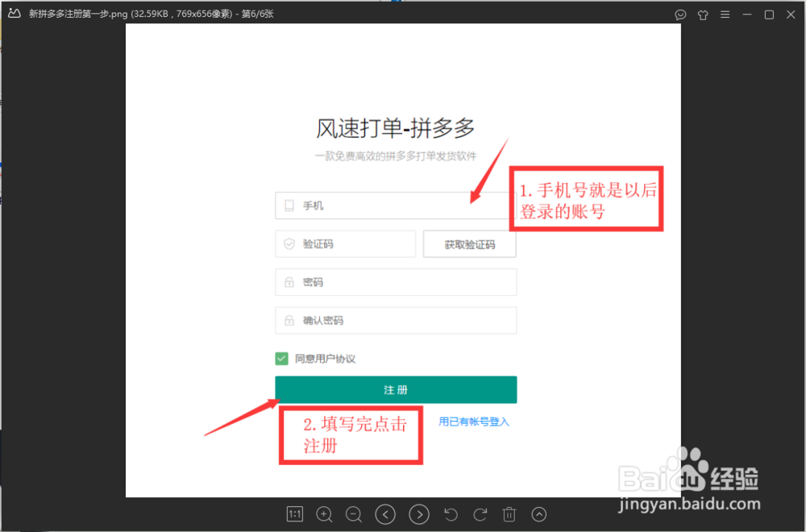This screenshot has height=532, width=806.
Task: Zoom out using the magnifier minus icon
Action: [x=354, y=514]
